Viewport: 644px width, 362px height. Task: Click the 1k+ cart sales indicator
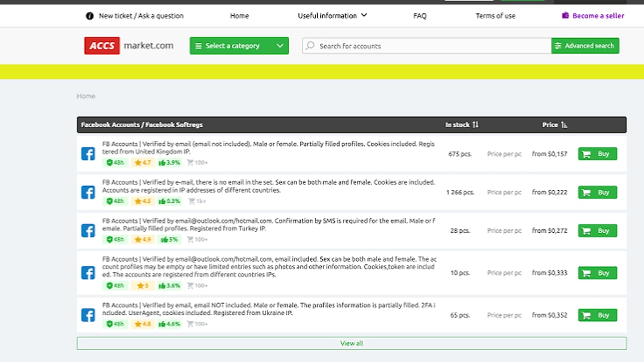(x=197, y=201)
